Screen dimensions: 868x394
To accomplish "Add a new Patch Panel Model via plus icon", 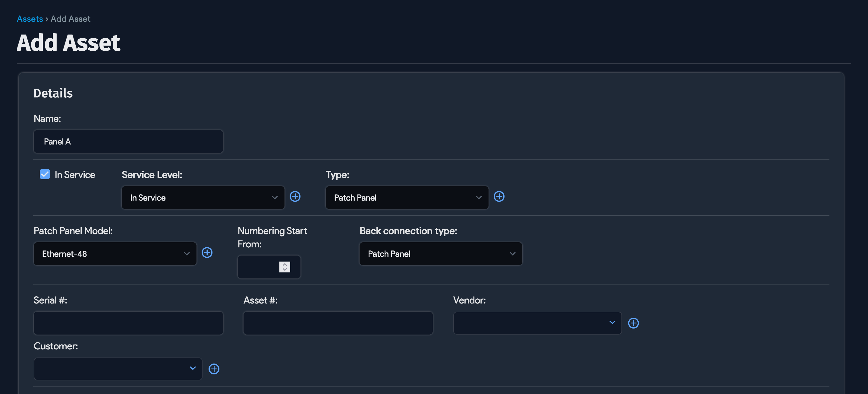I will [207, 253].
